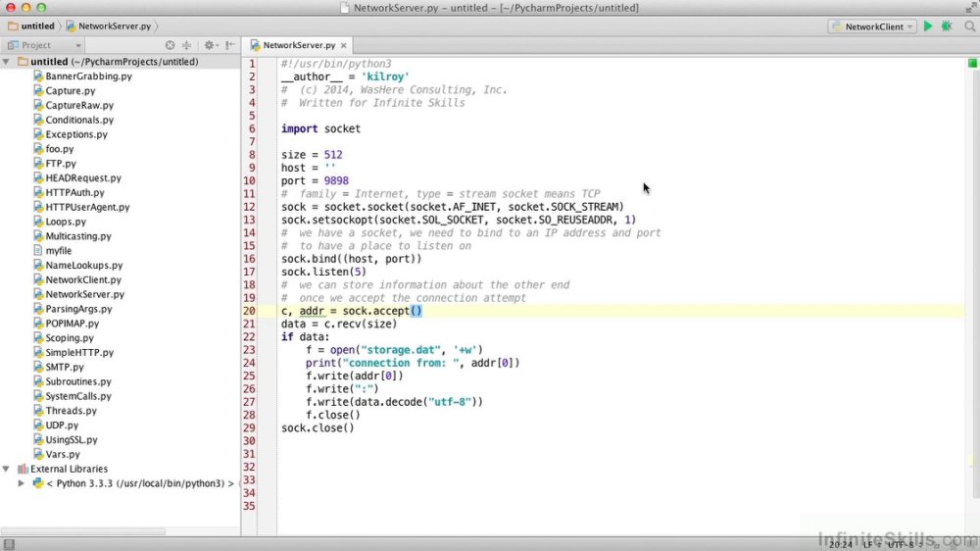Click Project panel horizontal scrollbar

click(x=83, y=531)
